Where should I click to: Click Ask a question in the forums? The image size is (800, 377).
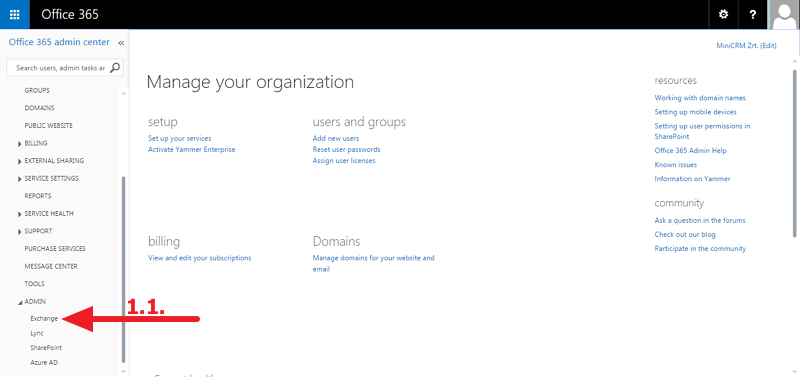[x=700, y=220]
